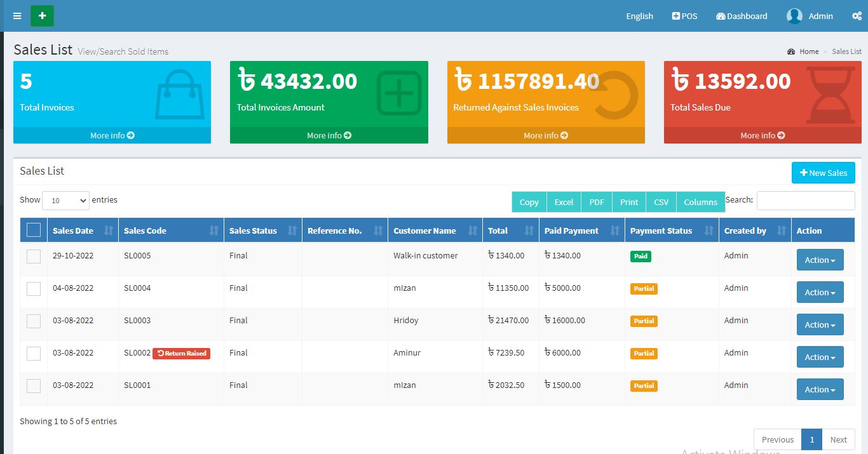Click the Home breadcrumb link
868x454 pixels.
click(x=809, y=51)
